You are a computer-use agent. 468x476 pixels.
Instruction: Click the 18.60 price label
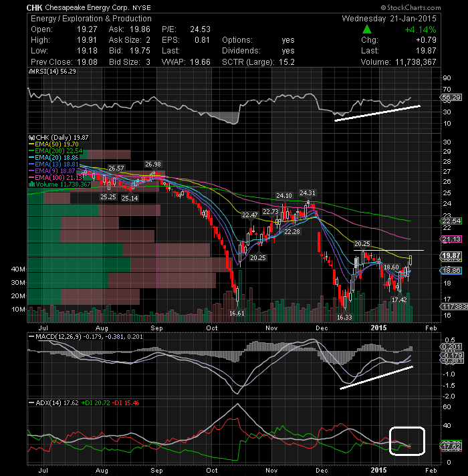(391, 267)
